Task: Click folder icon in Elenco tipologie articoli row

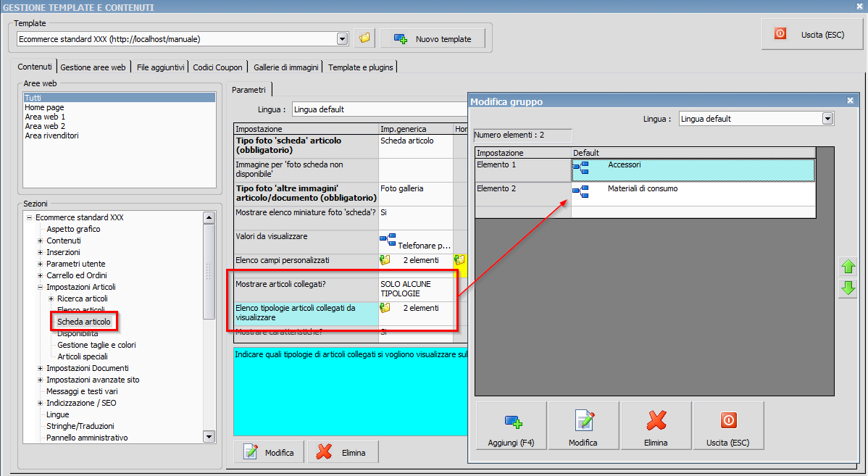Action: [x=385, y=308]
